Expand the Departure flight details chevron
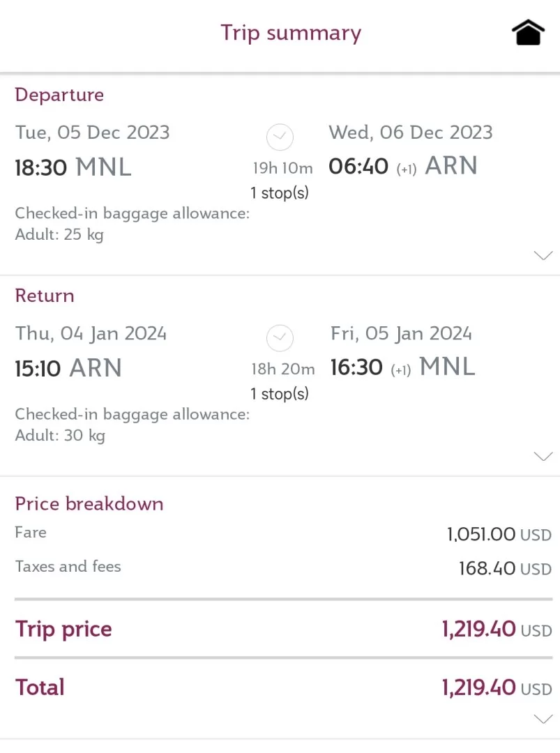 (543, 255)
